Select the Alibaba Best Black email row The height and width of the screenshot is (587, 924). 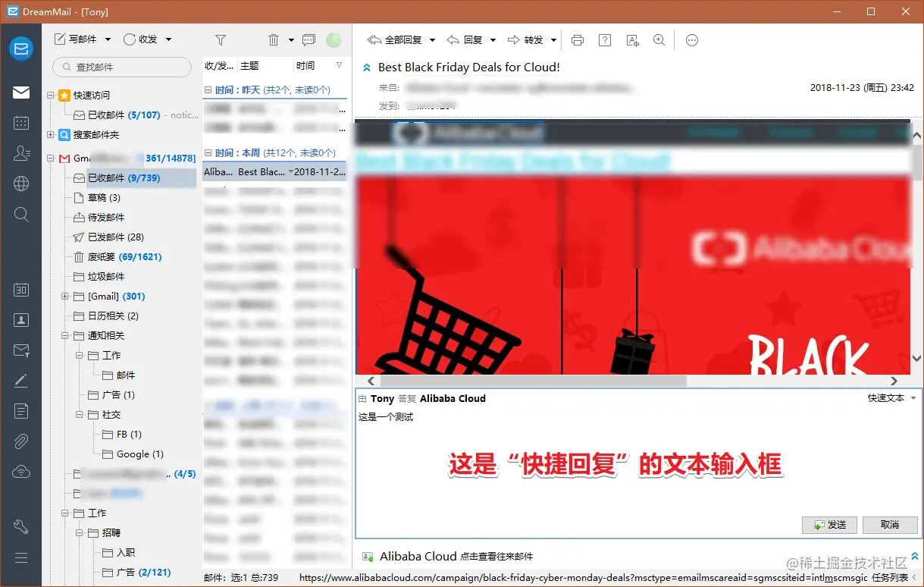274,172
